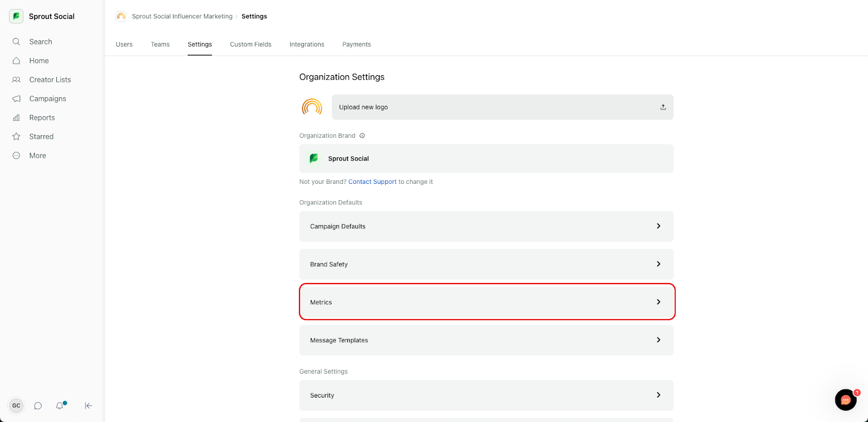Open the Payments tab
This screenshot has width=868, height=422.
[x=356, y=44]
